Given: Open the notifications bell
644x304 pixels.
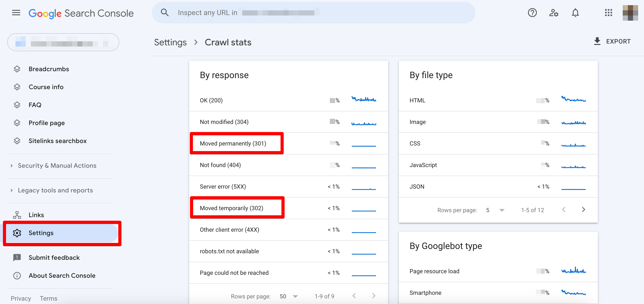Looking at the screenshot, I should click(x=575, y=13).
